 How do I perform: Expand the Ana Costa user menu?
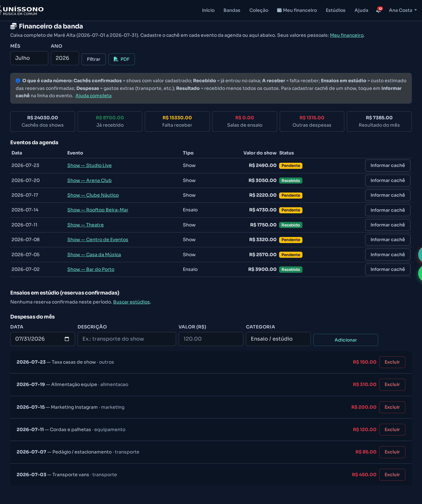pyautogui.click(x=402, y=10)
